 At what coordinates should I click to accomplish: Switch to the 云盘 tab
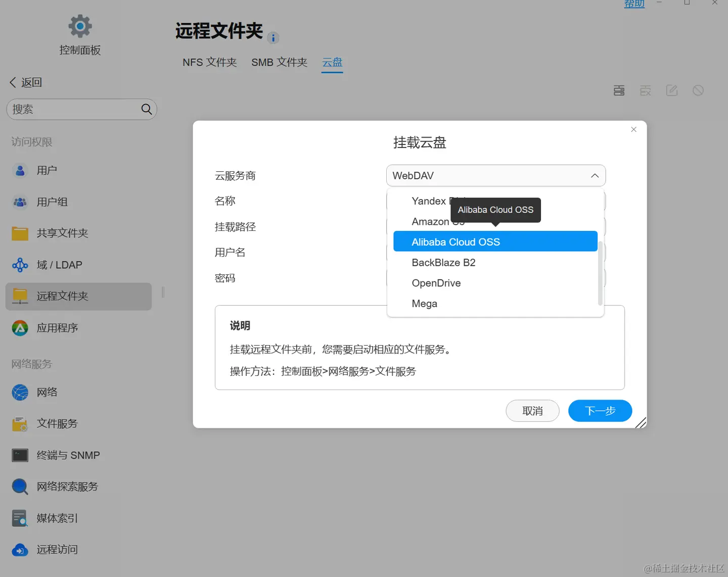click(332, 62)
